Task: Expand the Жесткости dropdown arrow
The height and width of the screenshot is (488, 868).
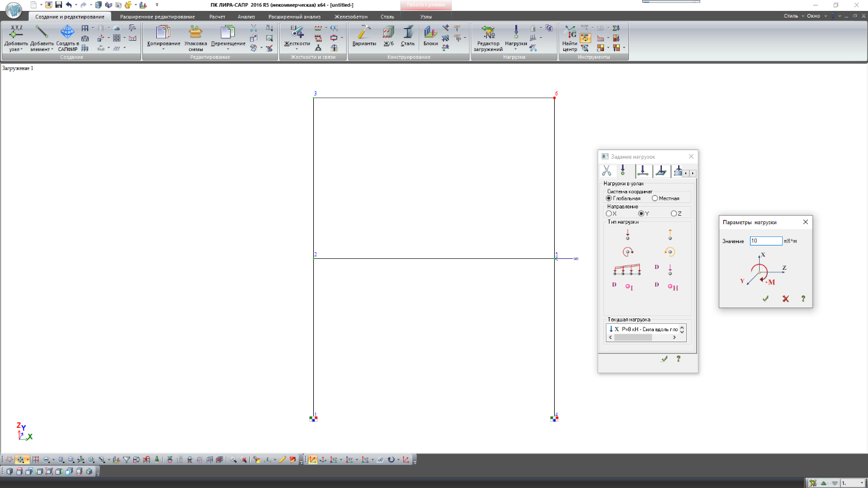Action: (x=297, y=49)
